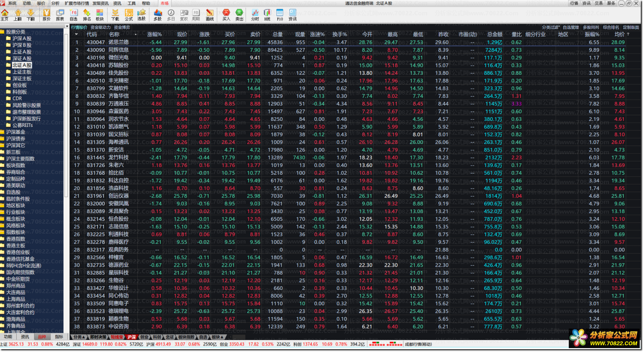Select stock row 830839 万通液压

tap(355, 104)
